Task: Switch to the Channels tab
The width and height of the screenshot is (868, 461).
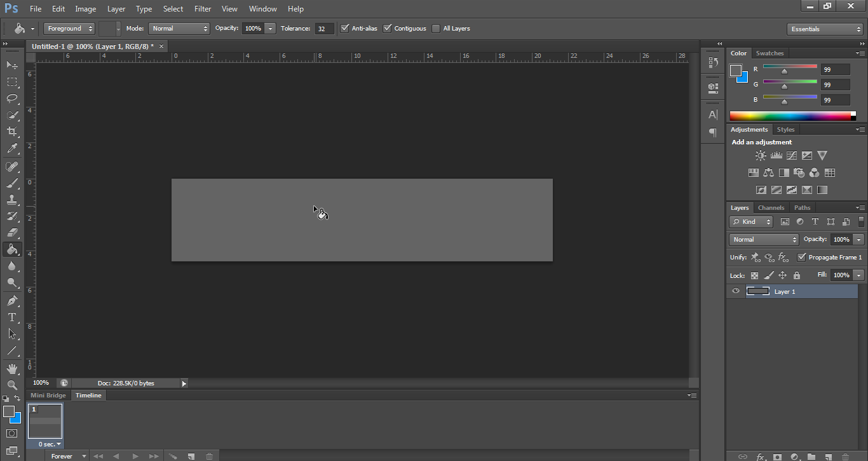Action: click(x=771, y=207)
